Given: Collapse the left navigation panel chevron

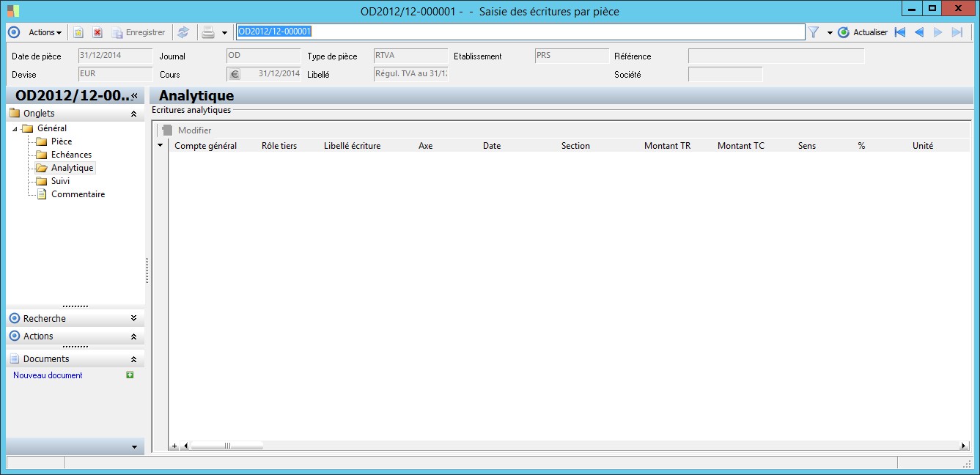Looking at the screenshot, I should click(x=135, y=95).
